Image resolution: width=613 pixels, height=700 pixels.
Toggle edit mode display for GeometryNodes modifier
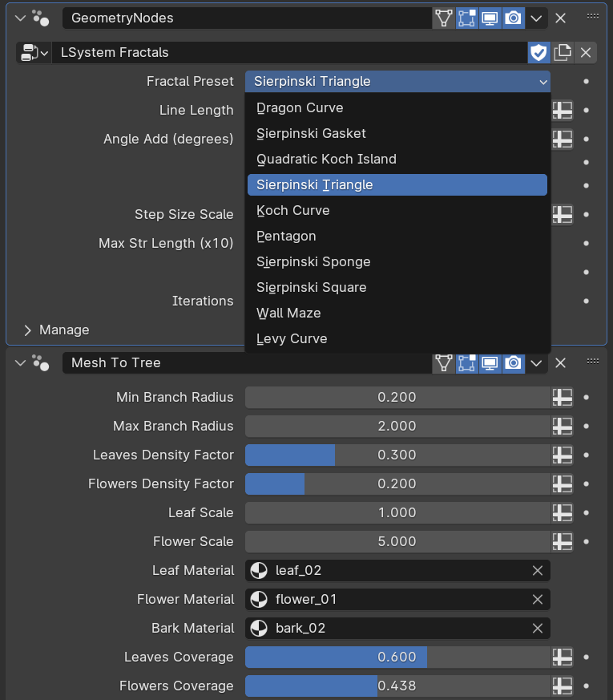466,18
